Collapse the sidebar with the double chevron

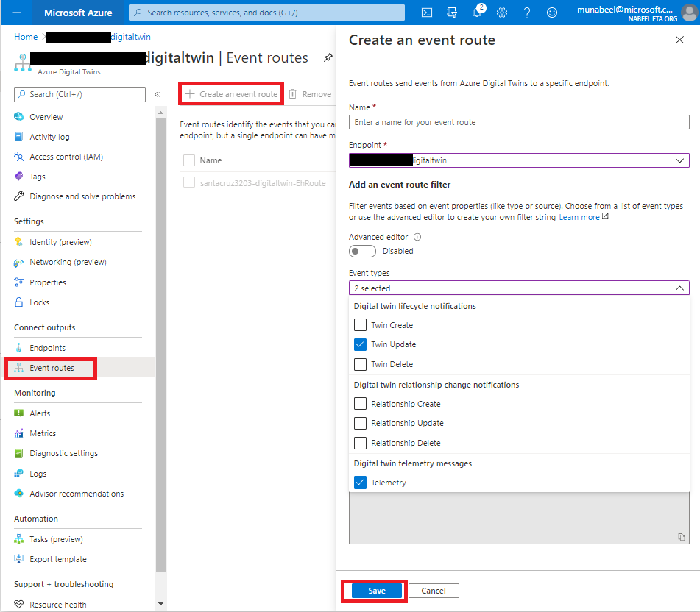[x=157, y=94]
